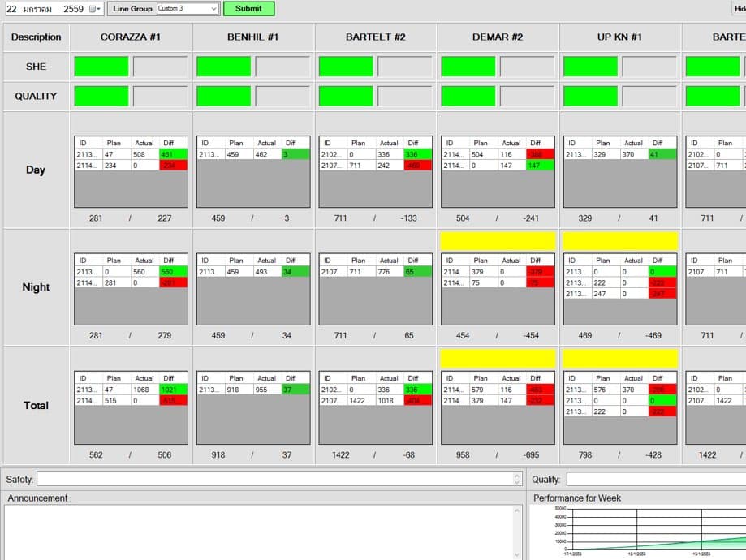
Task: Click into the Quality text field
Action: 657,479
